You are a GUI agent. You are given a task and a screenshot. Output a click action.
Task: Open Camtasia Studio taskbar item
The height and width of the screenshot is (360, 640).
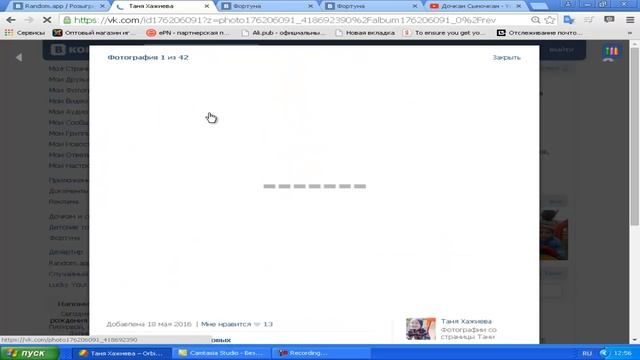coord(221,353)
